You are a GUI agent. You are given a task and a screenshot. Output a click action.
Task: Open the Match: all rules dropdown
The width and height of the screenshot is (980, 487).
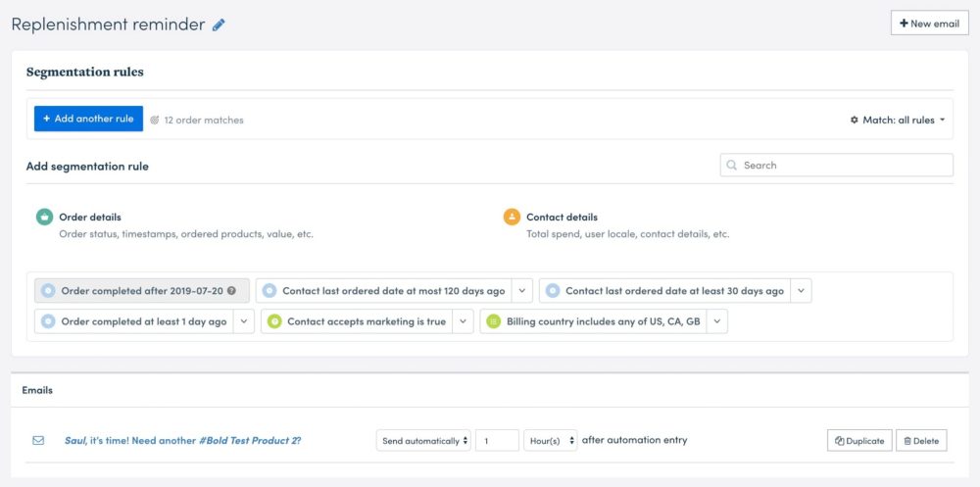pos(898,120)
